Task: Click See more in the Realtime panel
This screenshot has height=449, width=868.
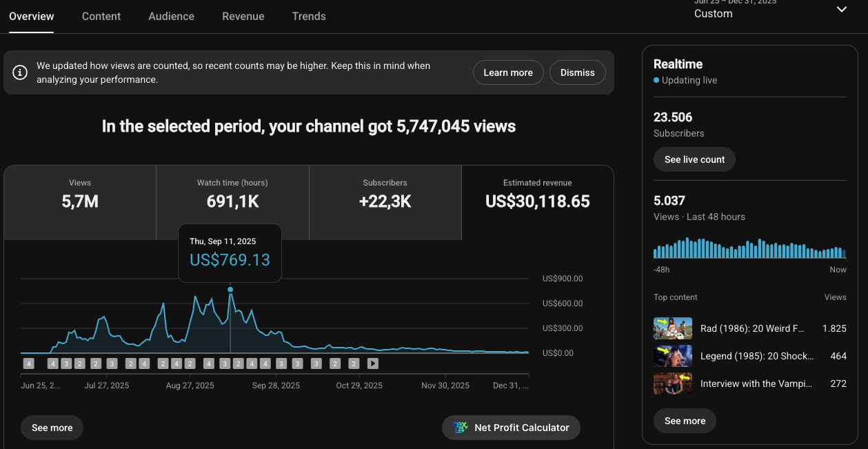Action: pyautogui.click(x=685, y=421)
